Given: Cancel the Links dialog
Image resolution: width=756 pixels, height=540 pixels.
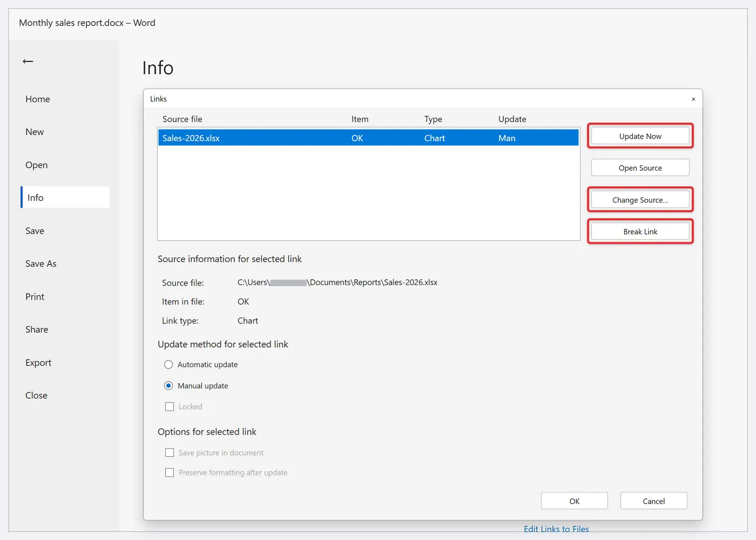Looking at the screenshot, I should click(x=653, y=501).
